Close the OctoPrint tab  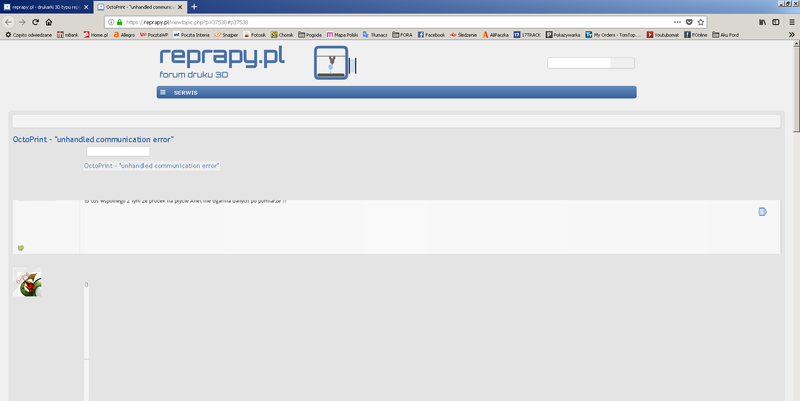pyautogui.click(x=180, y=7)
